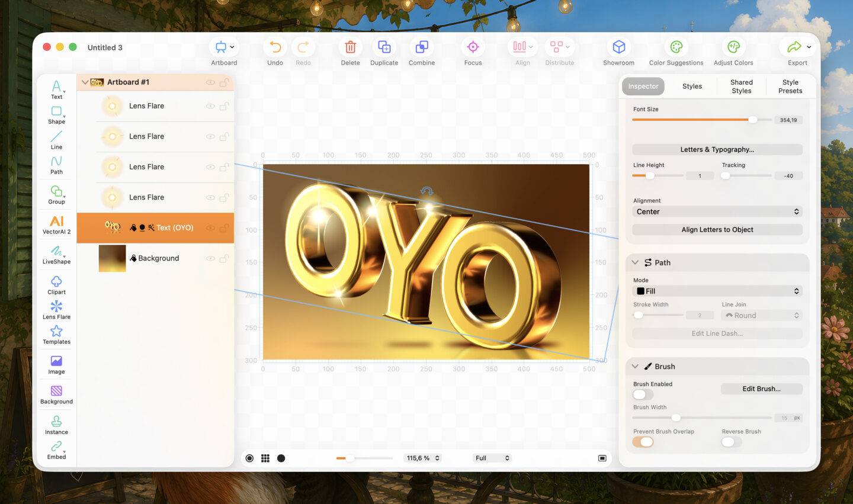Screen dimensions: 853x504
Task: Open the Artboard dropdown arrow
Action: point(232,47)
